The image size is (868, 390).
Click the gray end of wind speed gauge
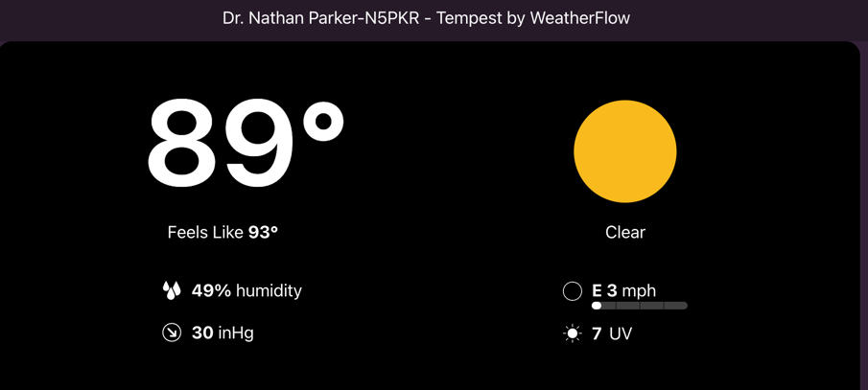click(x=676, y=306)
